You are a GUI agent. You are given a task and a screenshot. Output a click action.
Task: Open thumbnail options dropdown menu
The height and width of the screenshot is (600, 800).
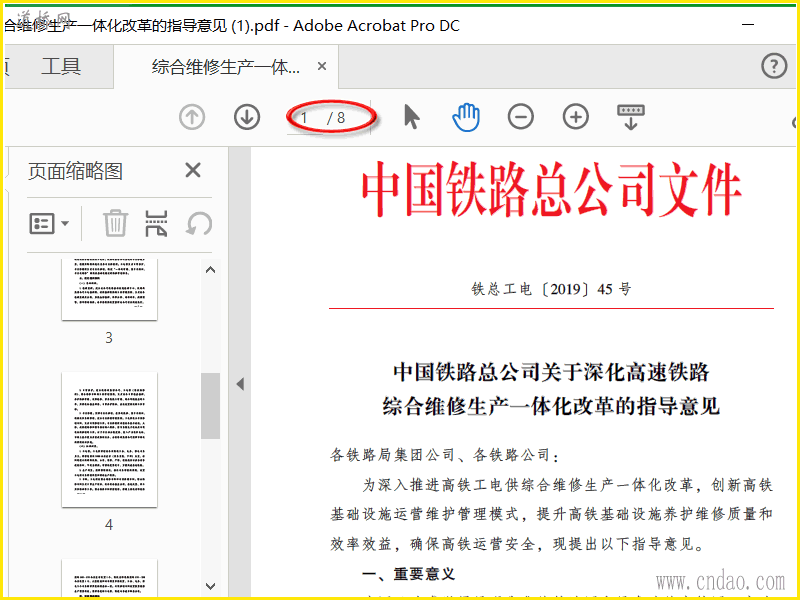click(x=49, y=223)
